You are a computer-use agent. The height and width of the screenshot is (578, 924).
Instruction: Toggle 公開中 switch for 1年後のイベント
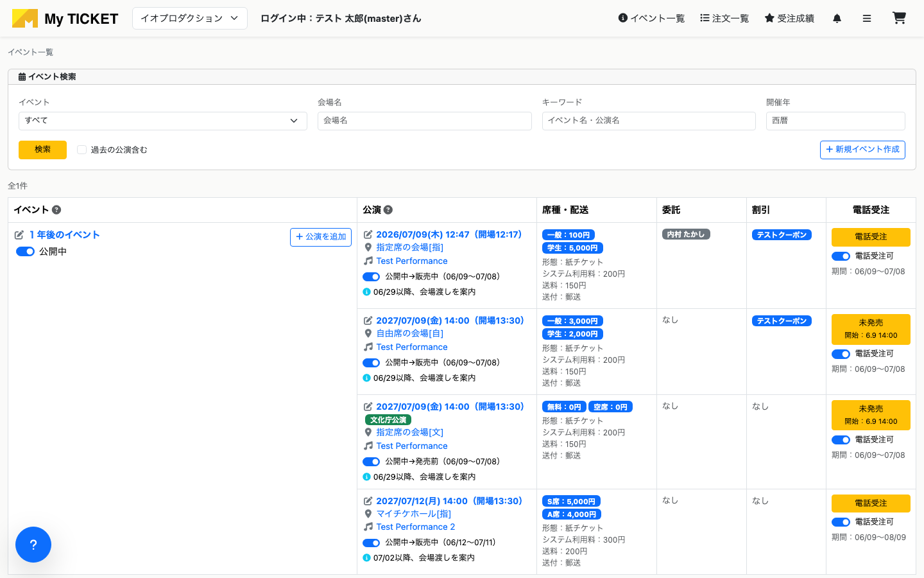[25, 252]
